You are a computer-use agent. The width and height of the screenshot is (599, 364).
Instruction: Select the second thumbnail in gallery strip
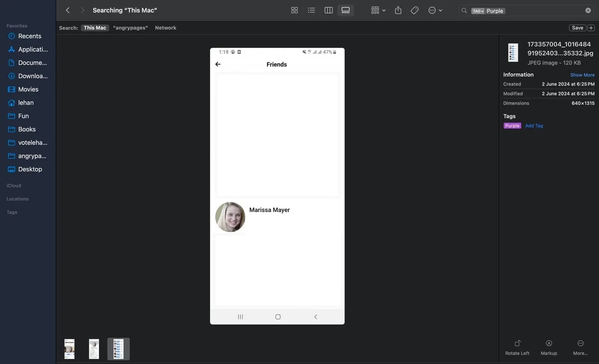click(94, 349)
